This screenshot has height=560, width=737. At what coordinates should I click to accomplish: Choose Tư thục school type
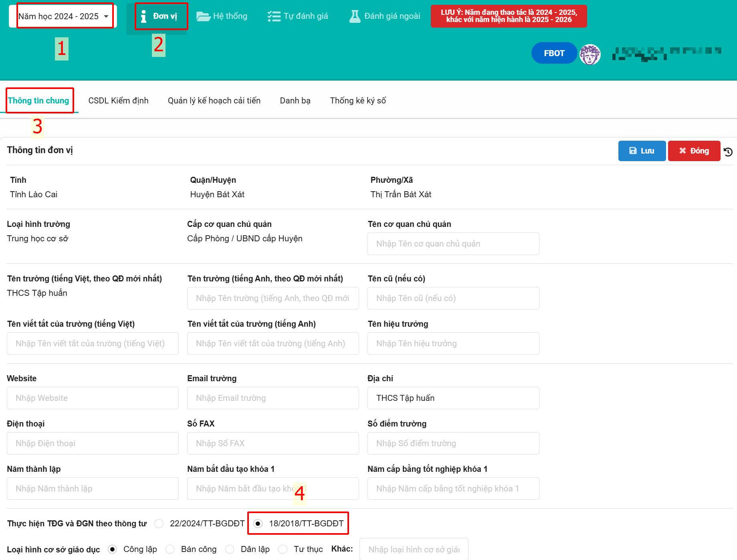[283, 549]
